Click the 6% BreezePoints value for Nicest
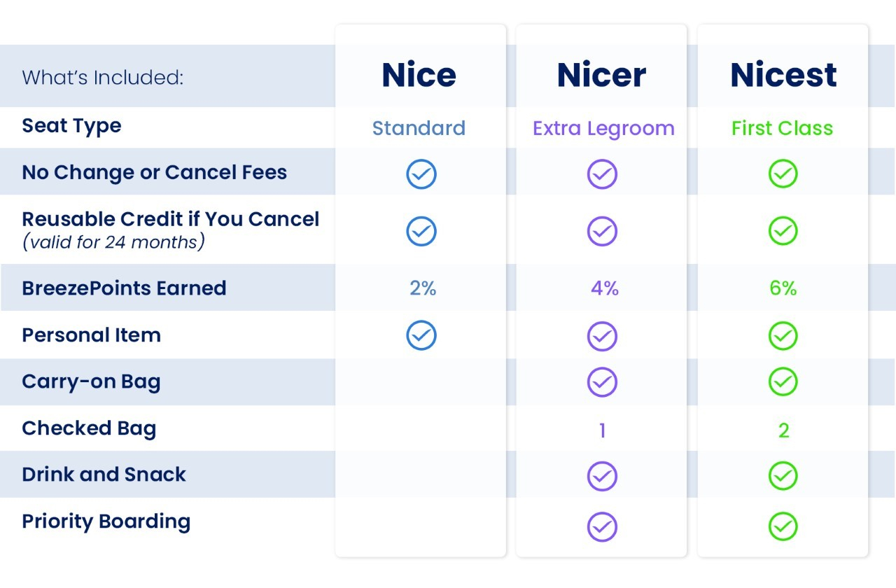This screenshot has height=588, width=896. pyautogui.click(x=783, y=288)
